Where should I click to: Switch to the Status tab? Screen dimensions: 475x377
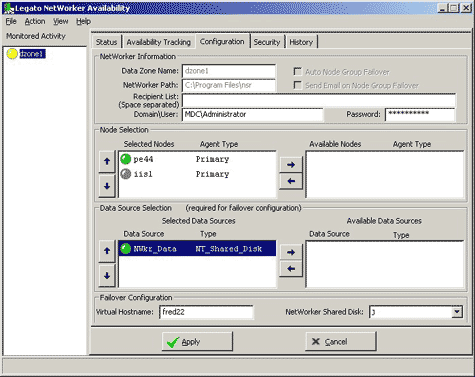[106, 42]
